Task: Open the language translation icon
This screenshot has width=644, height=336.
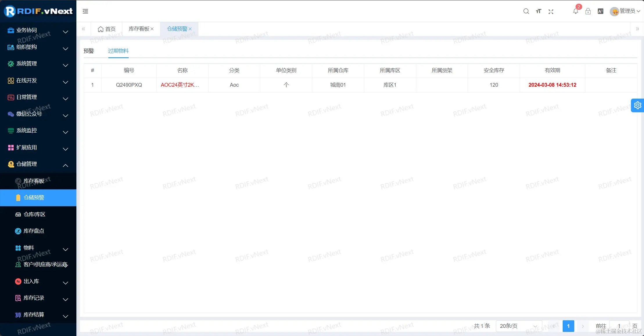Action: point(600,11)
